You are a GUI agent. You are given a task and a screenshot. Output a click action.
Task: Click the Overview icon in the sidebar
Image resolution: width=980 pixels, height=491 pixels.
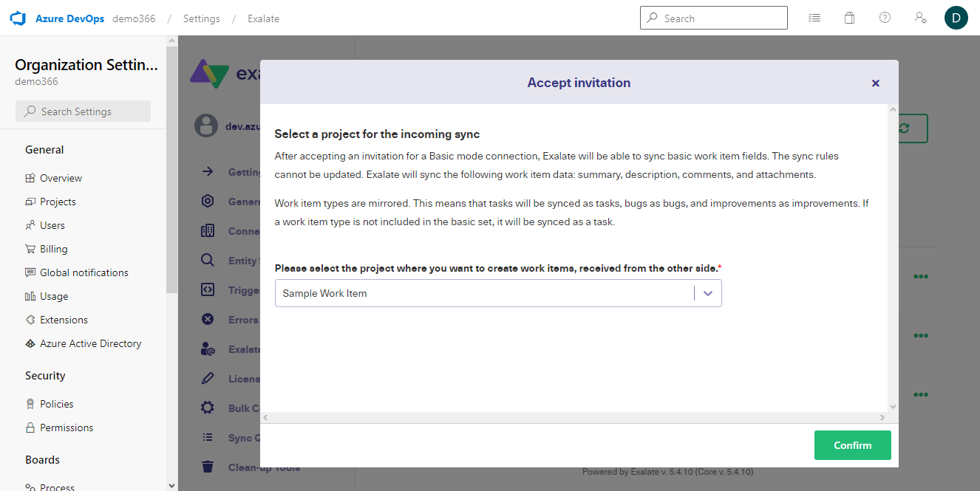pyautogui.click(x=30, y=178)
